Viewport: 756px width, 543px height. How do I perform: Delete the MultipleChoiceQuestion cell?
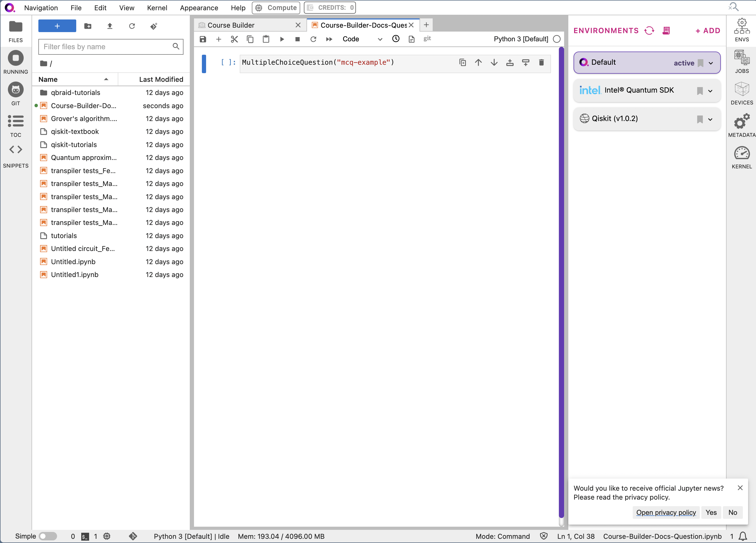point(541,62)
